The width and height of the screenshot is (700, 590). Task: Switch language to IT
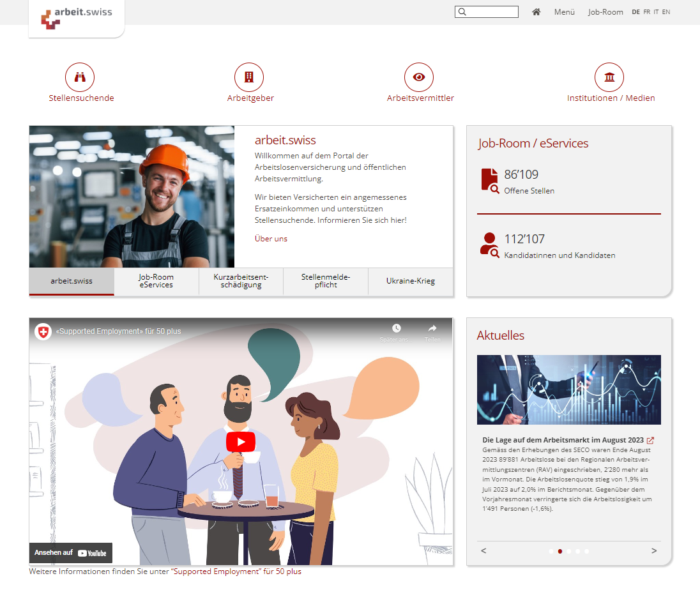(x=657, y=12)
